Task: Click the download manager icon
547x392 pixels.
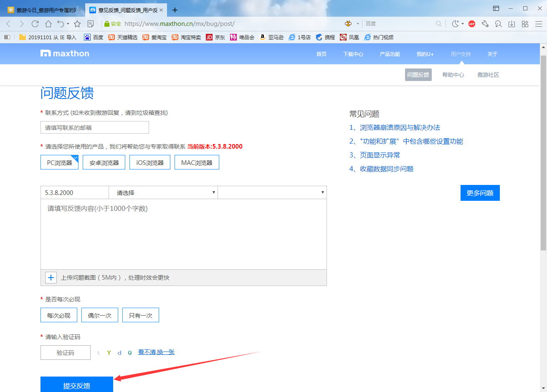Action: point(511,24)
